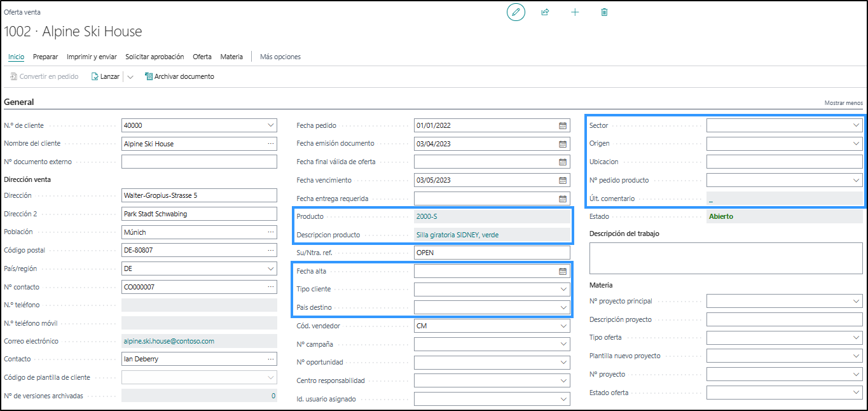
Task: Click ellipsis lookup for Contacto field
Action: (271, 359)
